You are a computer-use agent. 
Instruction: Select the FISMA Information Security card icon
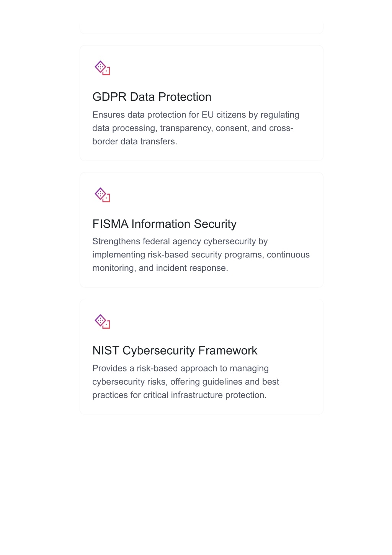point(103,195)
